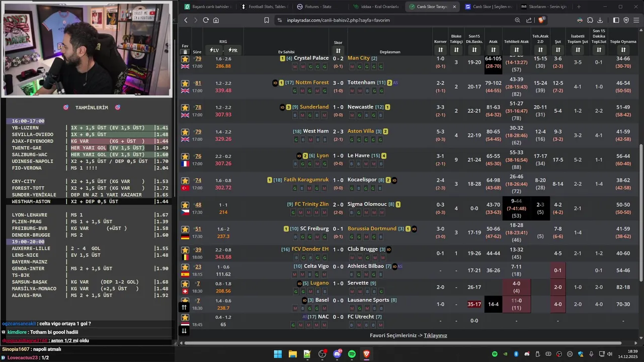
Task: Sort by Bloke Takipçi column
Action: (456, 50)
